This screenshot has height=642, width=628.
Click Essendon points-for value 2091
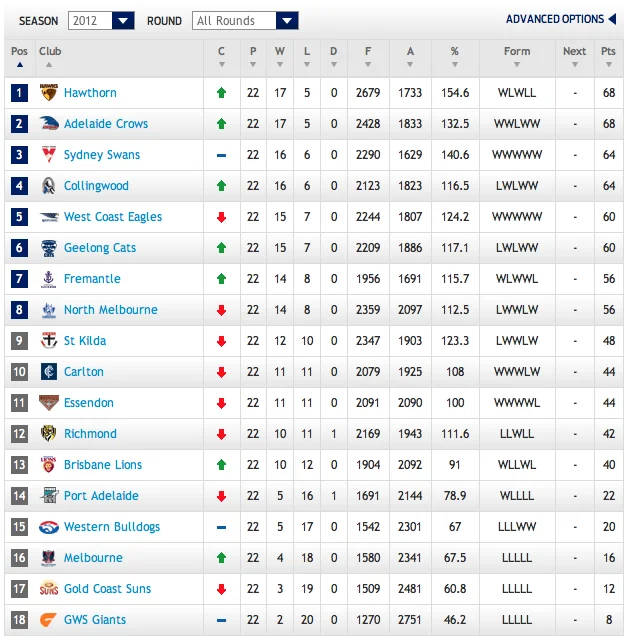[x=368, y=403]
